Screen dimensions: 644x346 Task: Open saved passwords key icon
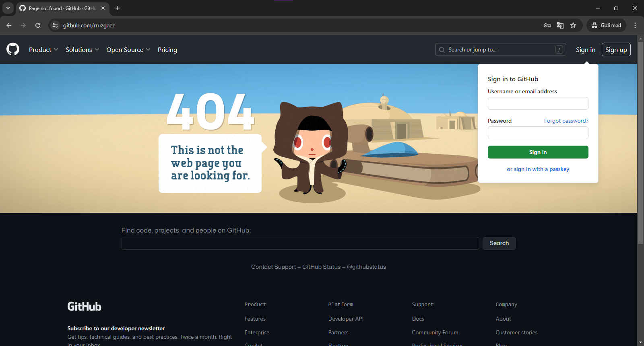tap(547, 25)
